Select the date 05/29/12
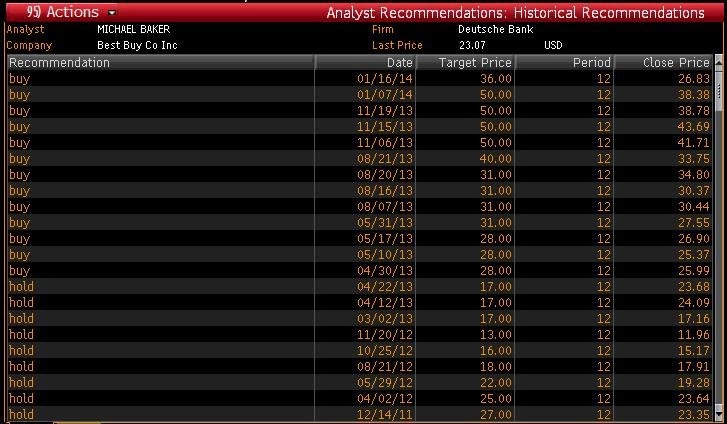Image resolution: width=727 pixels, height=424 pixels. coord(385,383)
